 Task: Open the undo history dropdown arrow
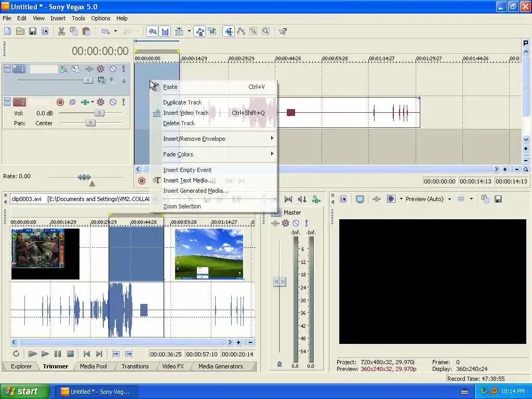pos(115,31)
